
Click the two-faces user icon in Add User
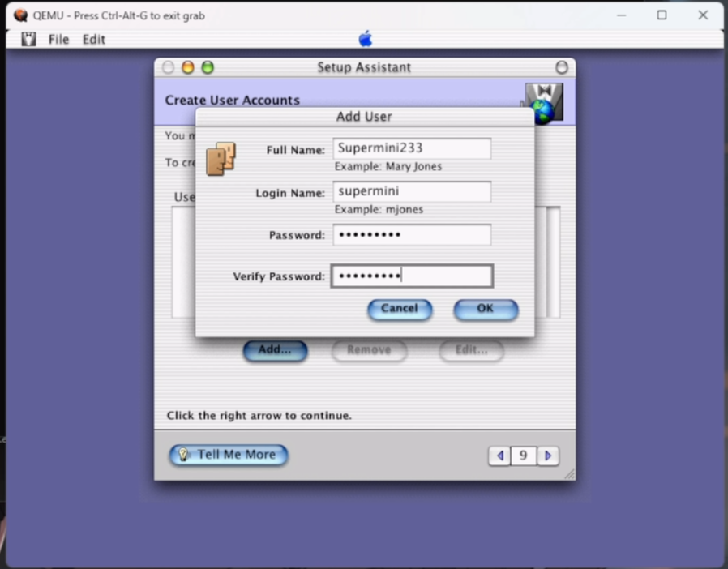[x=221, y=159]
